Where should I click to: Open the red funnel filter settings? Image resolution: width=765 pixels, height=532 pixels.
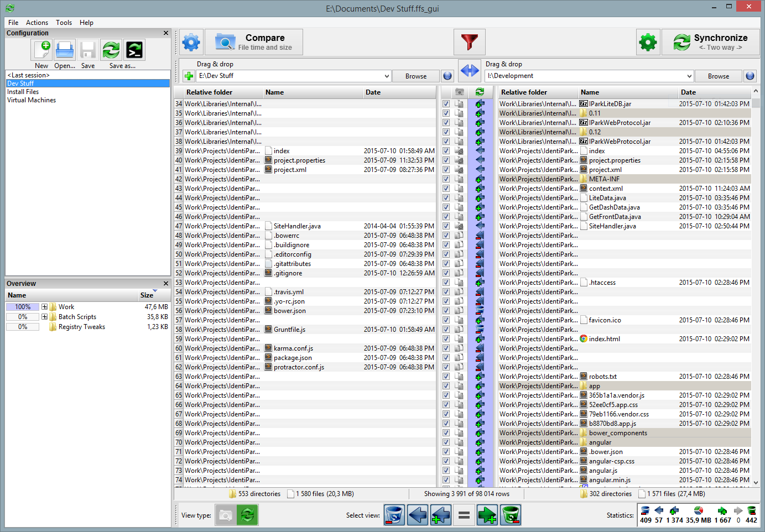coord(469,42)
